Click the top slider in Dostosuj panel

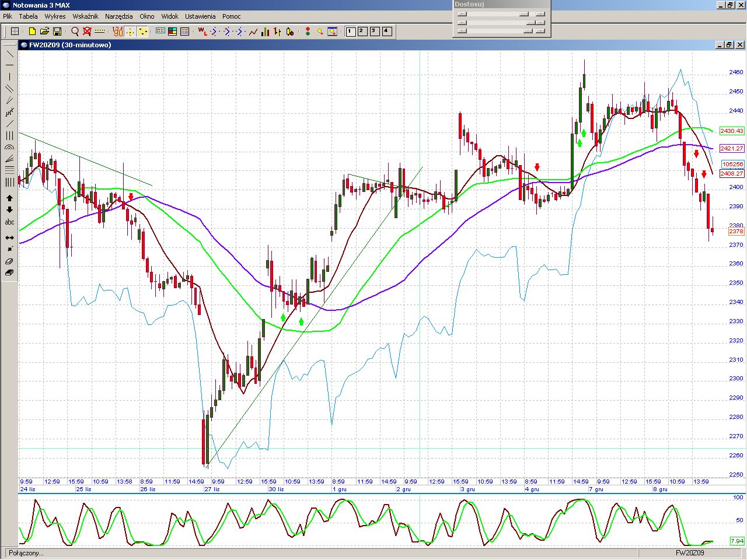[x=501, y=14]
